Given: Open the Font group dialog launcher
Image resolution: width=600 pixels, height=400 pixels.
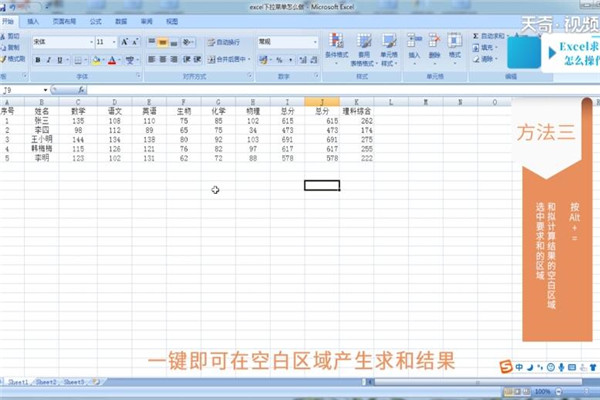Looking at the screenshot, I should [x=138, y=76].
